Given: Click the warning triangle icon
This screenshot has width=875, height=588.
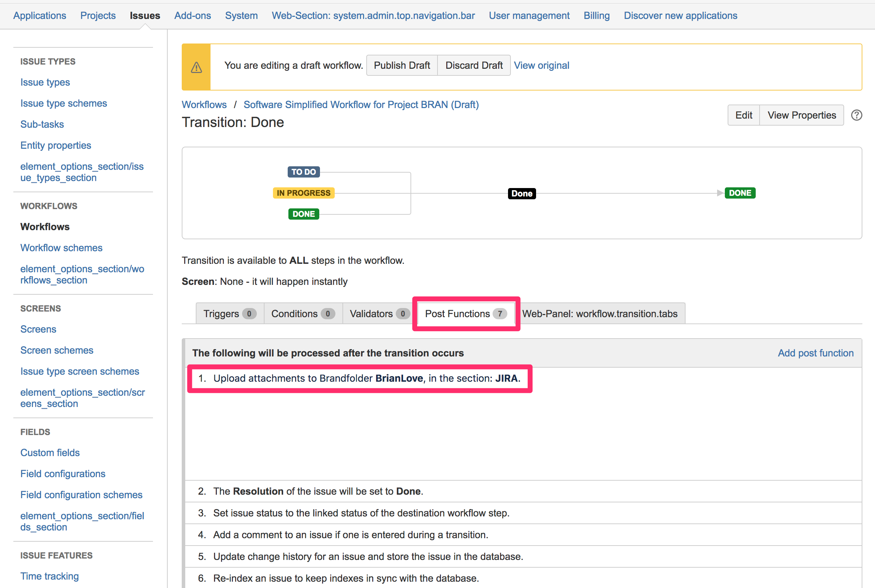Looking at the screenshot, I should (x=194, y=65).
